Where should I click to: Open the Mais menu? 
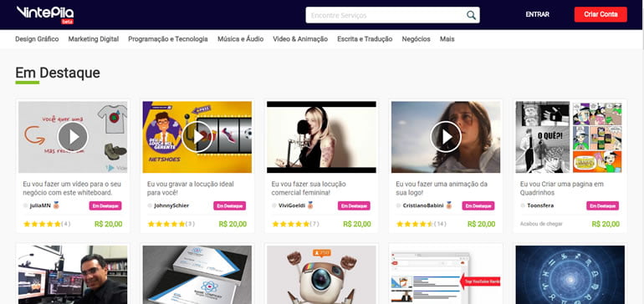point(447,39)
